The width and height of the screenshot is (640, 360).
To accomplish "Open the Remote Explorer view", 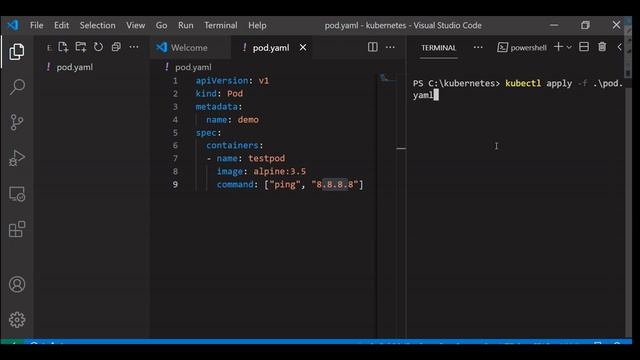I will tap(17, 194).
